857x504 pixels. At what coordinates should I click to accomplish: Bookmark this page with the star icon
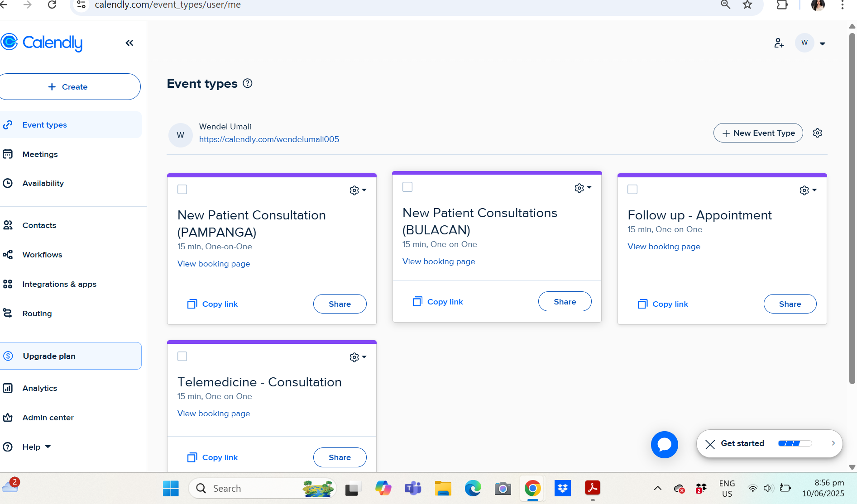tap(747, 5)
